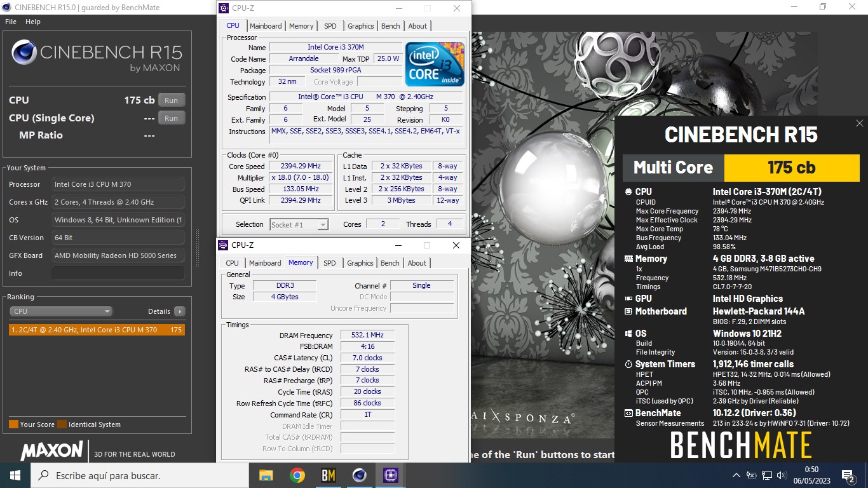Click the Windows OS icon in BenchMate panel
The width and height of the screenshot is (868, 488).
pos(628,334)
